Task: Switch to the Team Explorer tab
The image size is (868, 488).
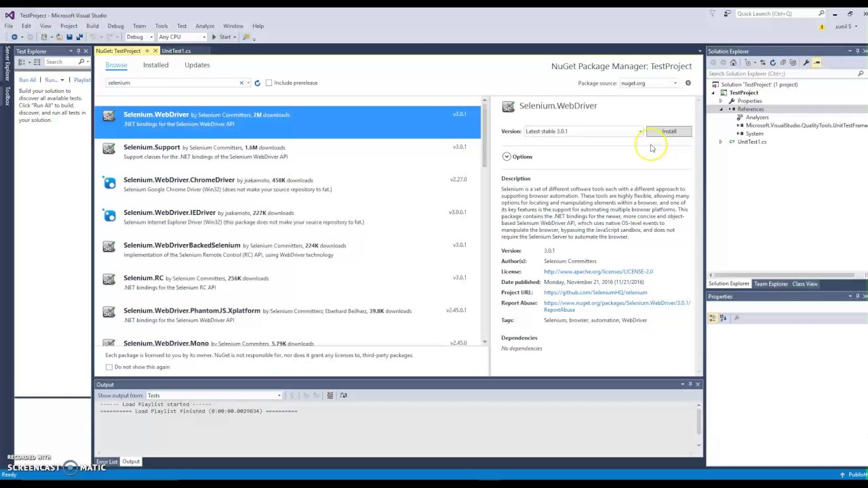Action: (771, 284)
